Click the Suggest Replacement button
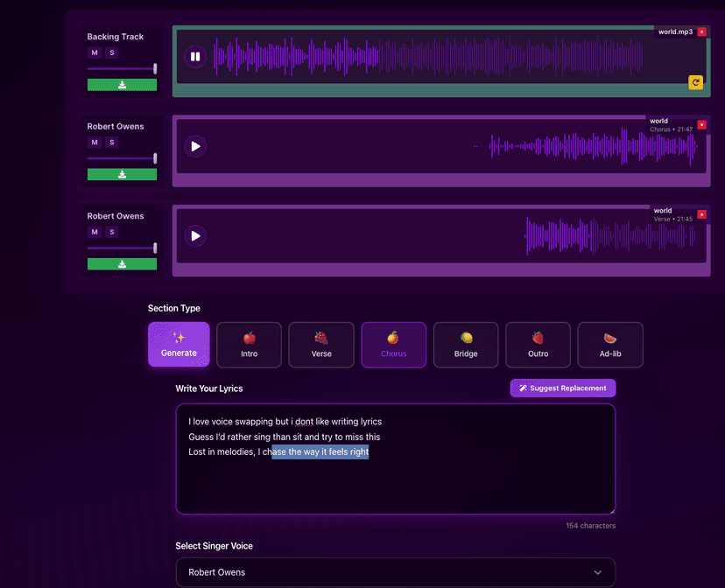The width and height of the screenshot is (725, 588). coord(562,388)
